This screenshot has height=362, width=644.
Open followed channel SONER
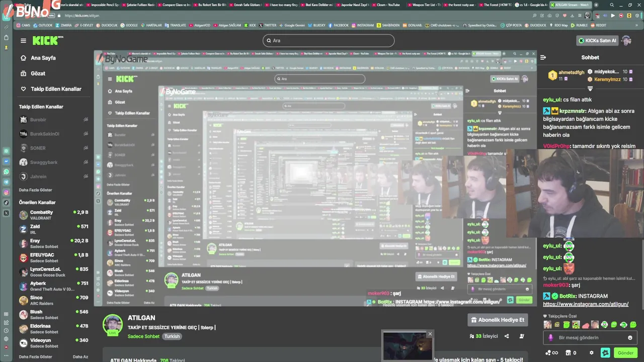[x=53, y=148]
